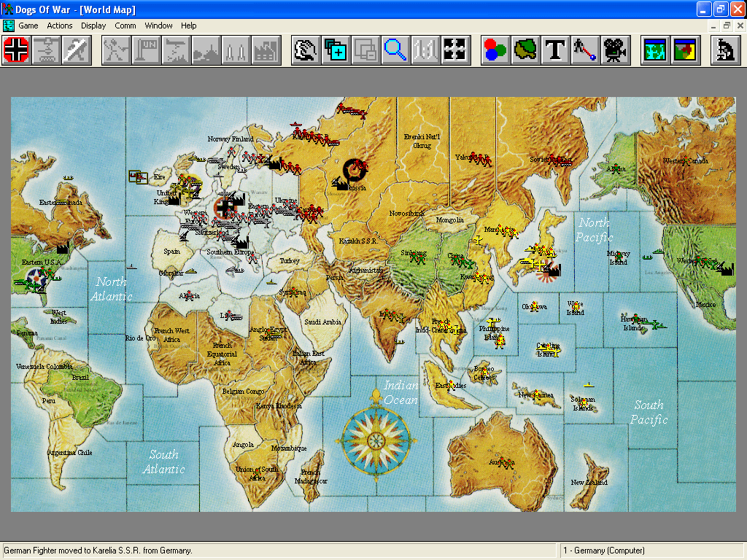The image size is (747, 560).
Task: Click the greyed 1:1 scale icon
Action: 425,50
